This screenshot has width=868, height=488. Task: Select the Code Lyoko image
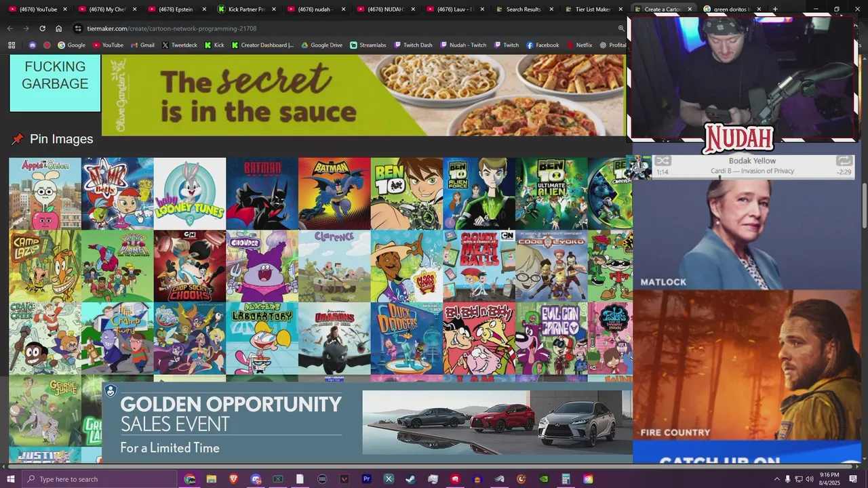pos(551,266)
